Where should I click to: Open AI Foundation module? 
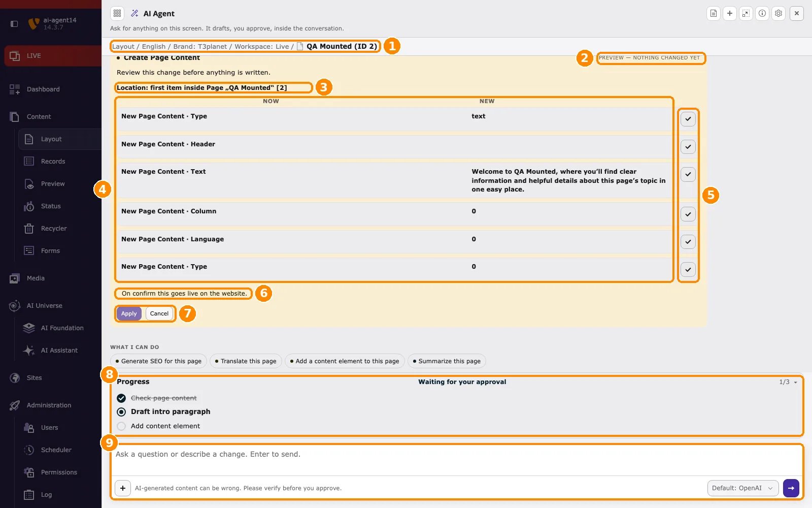tap(60, 328)
